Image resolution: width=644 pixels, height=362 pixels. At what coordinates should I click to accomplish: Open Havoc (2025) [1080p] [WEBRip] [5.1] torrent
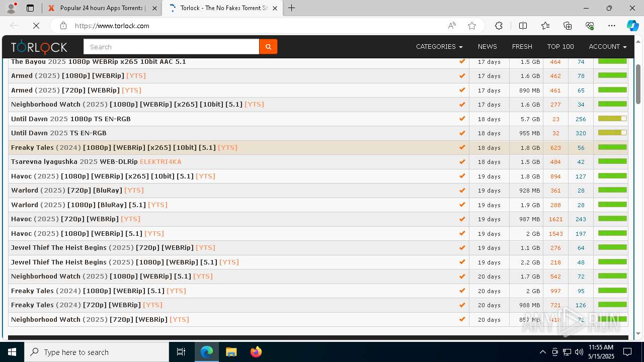(88, 233)
